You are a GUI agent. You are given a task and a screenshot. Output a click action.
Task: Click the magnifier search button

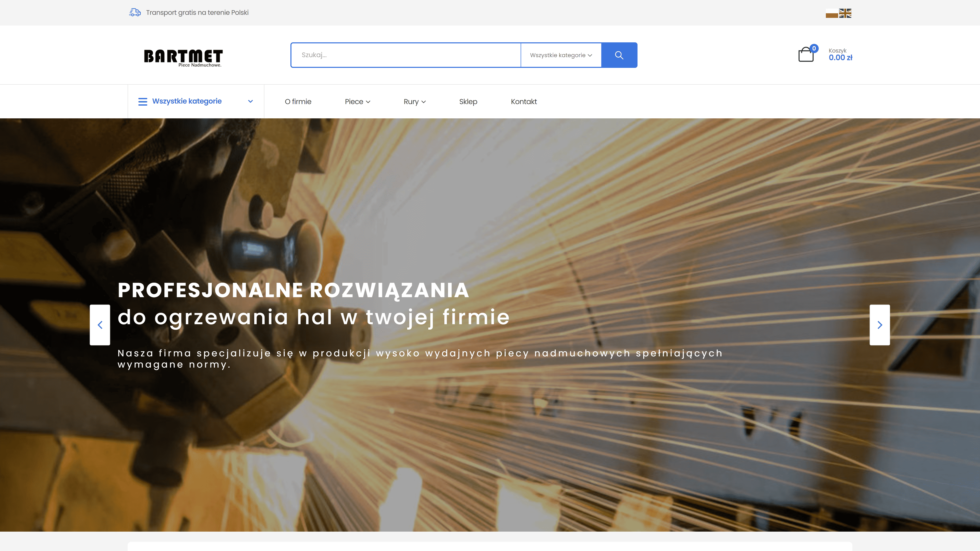619,55
